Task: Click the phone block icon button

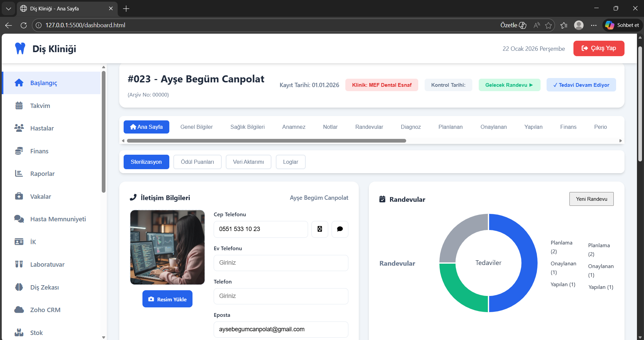Action: [320, 229]
